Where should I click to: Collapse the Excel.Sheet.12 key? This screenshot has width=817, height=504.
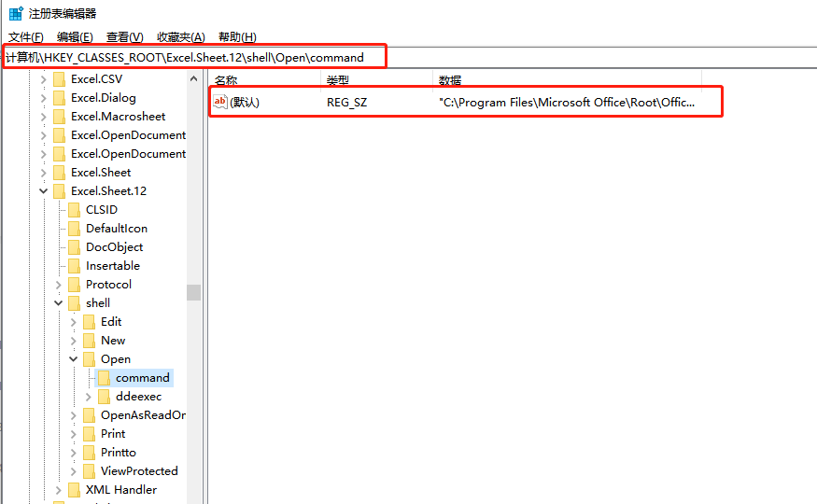[44, 191]
